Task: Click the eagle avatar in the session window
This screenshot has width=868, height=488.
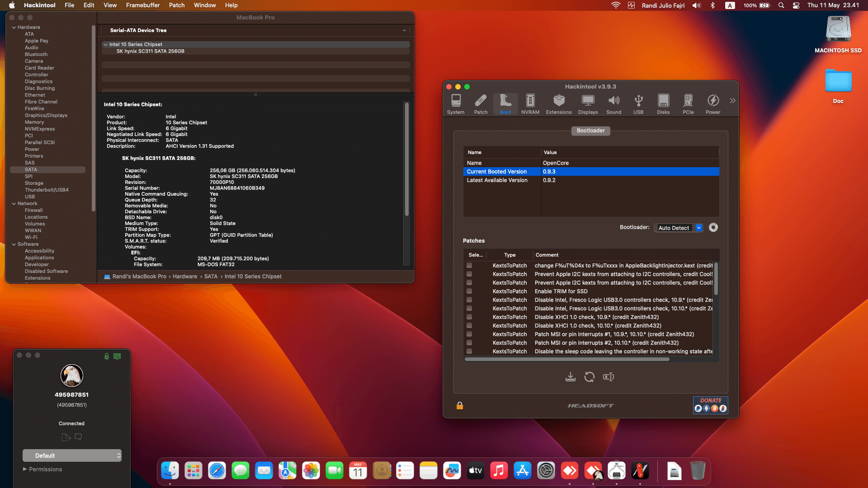Action: click(72, 375)
